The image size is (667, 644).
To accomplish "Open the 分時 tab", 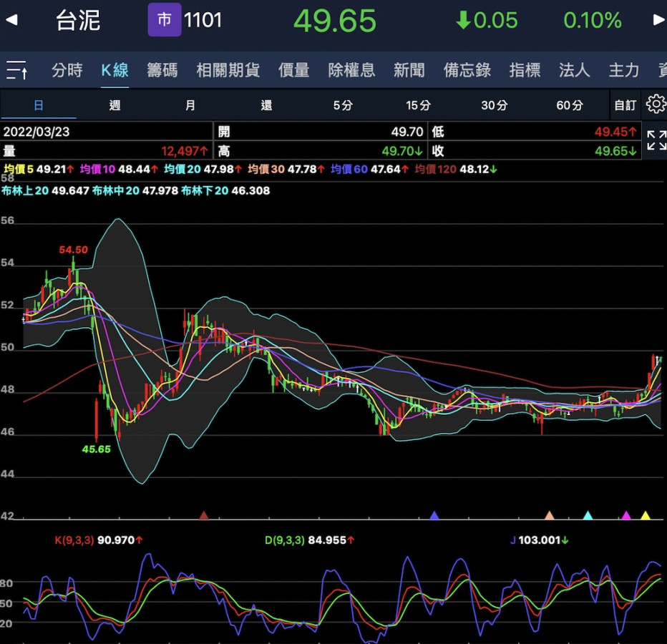I will (x=67, y=70).
